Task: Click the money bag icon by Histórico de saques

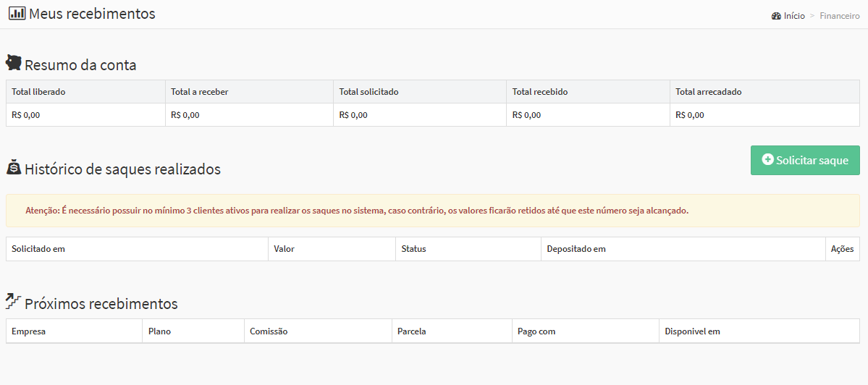Action: point(14,168)
